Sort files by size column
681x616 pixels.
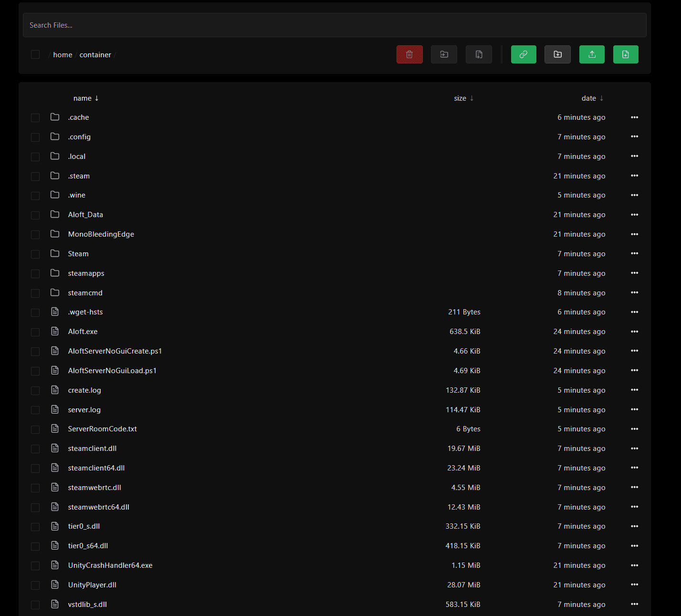[460, 98]
